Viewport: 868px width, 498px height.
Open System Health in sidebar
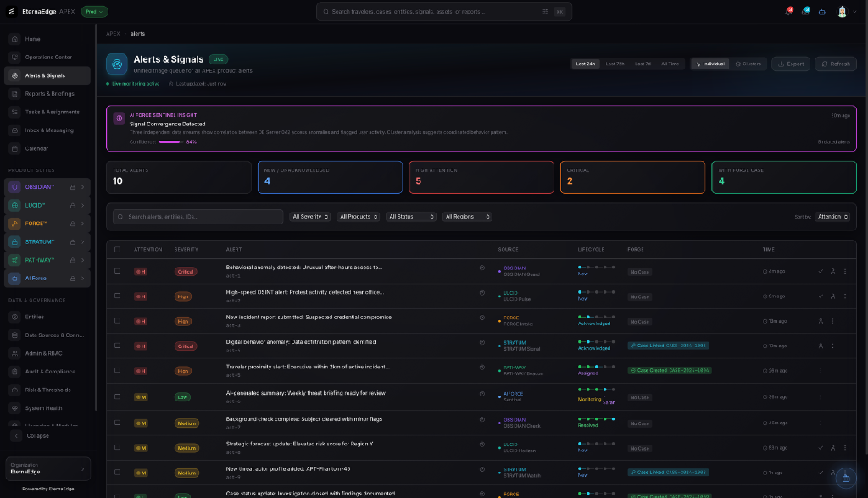click(x=47, y=408)
